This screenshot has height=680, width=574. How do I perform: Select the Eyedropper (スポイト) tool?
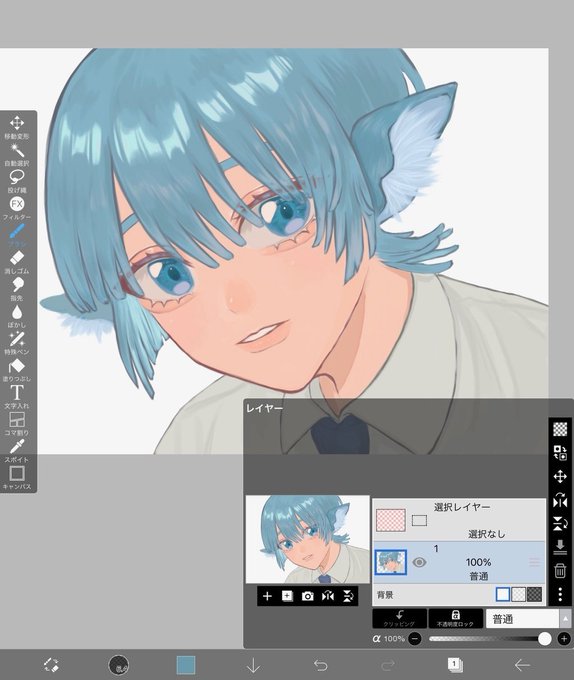click(17, 450)
